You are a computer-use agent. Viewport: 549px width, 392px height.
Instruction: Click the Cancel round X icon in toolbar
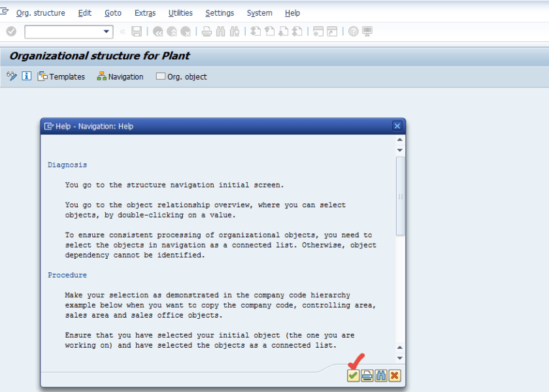186,31
